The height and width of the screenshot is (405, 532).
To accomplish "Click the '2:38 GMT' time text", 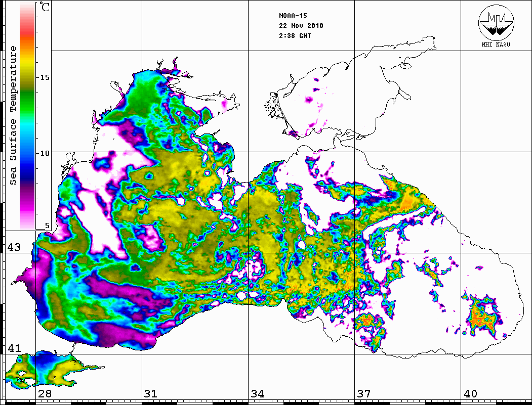I will (x=295, y=36).
